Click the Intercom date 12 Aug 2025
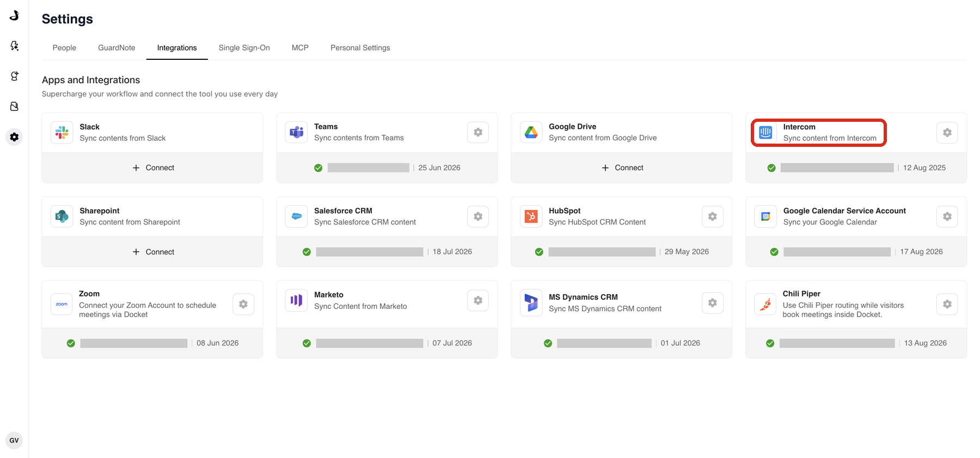The width and height of the screenshot is (980, 458). click(x=924, y=168)
